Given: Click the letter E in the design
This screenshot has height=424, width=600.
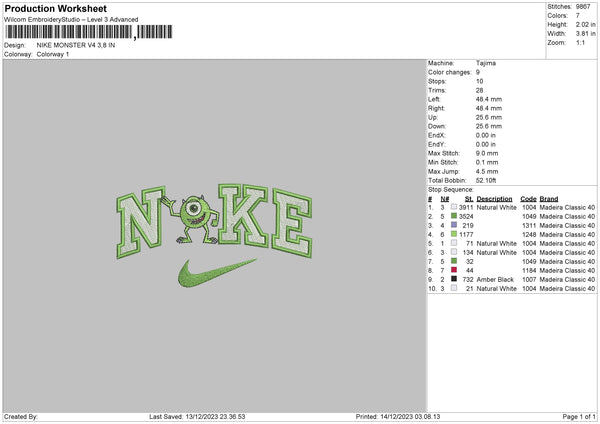Looking at the screenshot, I should (292, 223).
